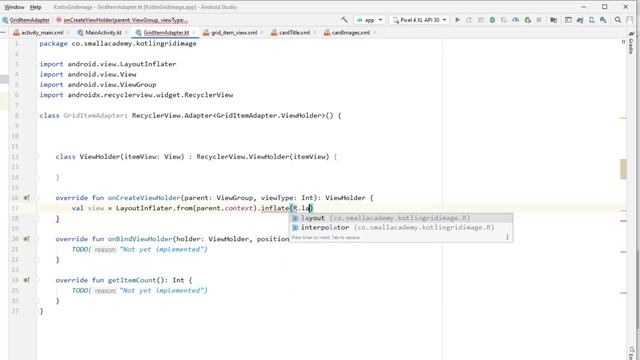Viewport: 640px width, 360px height.
Task: Click the user account icon at toolbar end
Action: pos(630,20)
